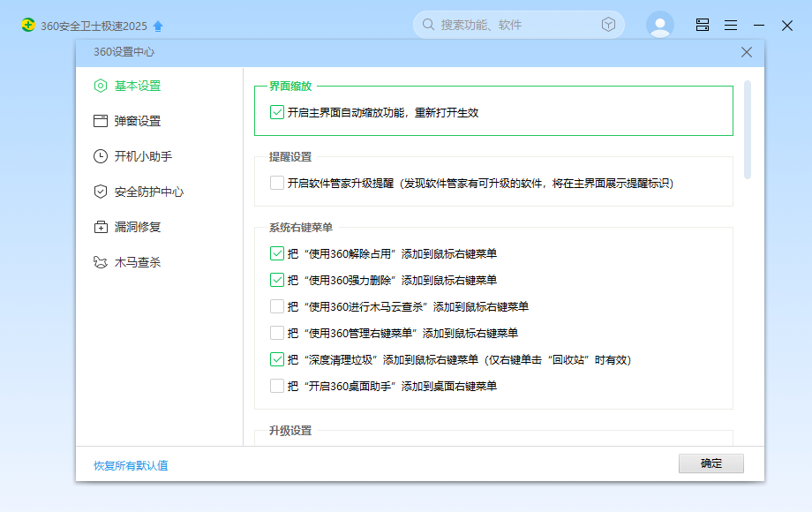Click the search box 搜索功能、软件
Viewport: 812px width, 512px height.
pos(518,25)
